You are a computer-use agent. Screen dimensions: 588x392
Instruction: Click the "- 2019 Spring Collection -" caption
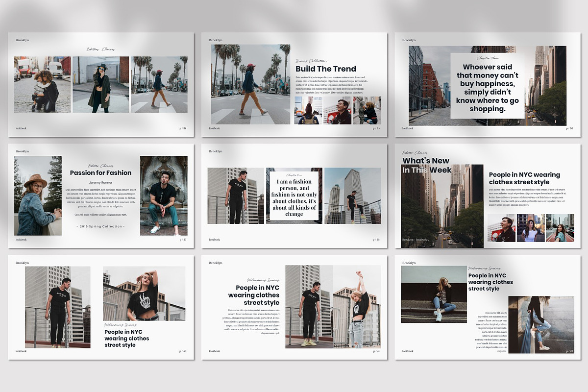(x=100, y=226)
